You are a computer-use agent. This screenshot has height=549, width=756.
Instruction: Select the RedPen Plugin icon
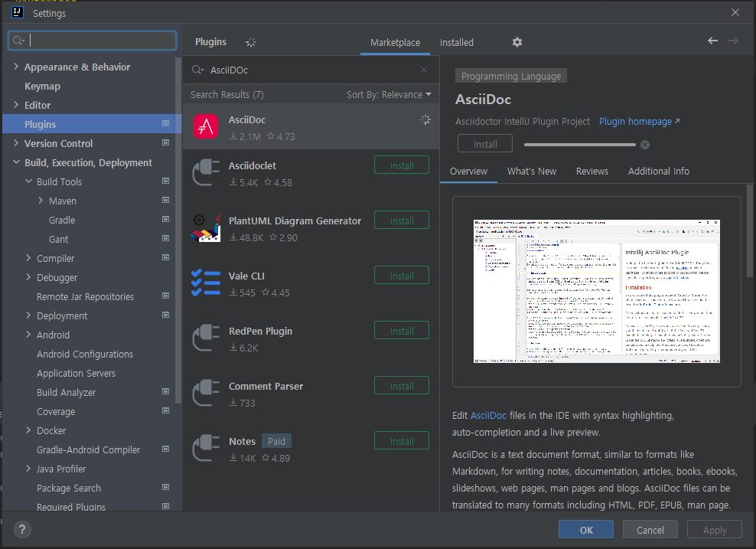206,338
